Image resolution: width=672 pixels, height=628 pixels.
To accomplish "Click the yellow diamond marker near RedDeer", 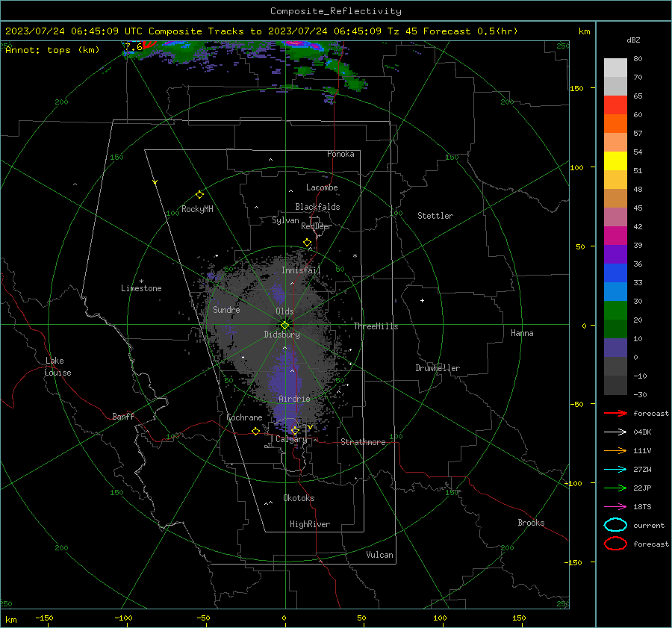I will pos(307,243).
